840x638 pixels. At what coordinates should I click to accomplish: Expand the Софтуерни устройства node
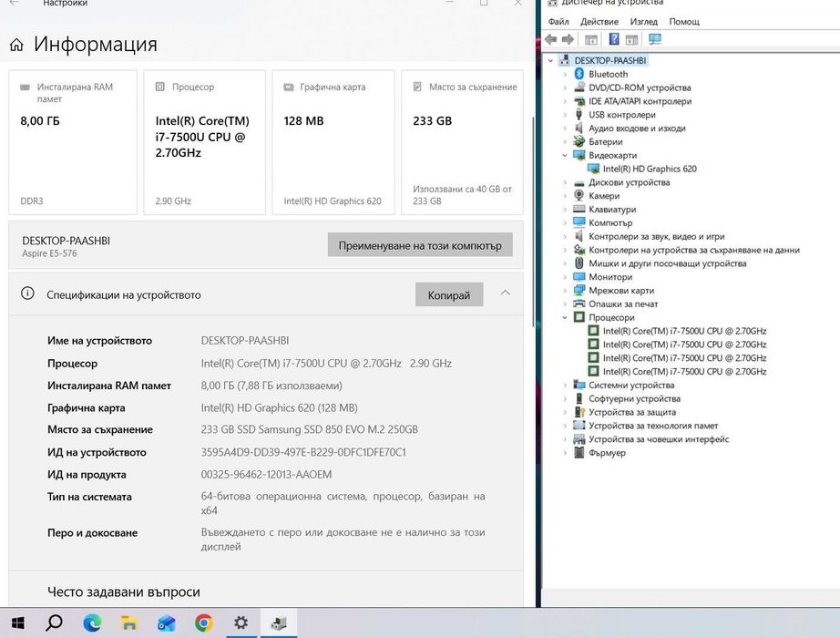pos(564,398)
